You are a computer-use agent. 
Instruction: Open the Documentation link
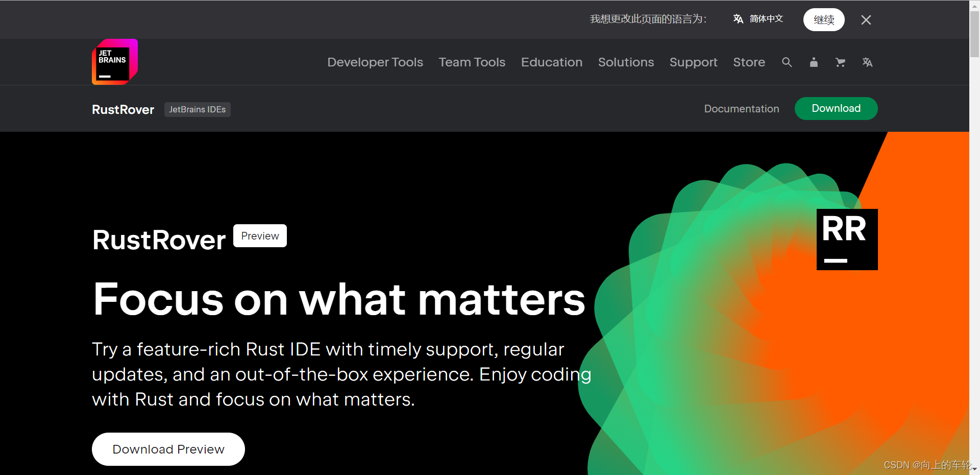[742, 109]
